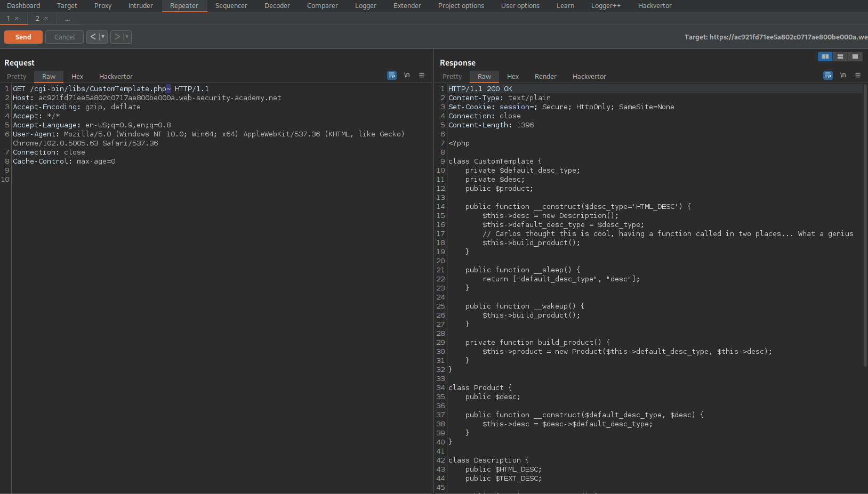Click the Cache-Control: max-age=0 line

(x=64, y=161)
